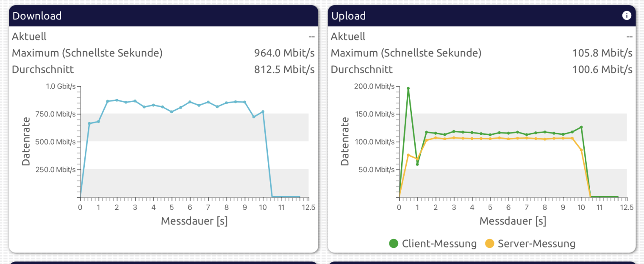The height and width of the screenshot is (264, 644).
Task: Click the Durchschnitt label in the Upload panel
Action: click(361, 69)
